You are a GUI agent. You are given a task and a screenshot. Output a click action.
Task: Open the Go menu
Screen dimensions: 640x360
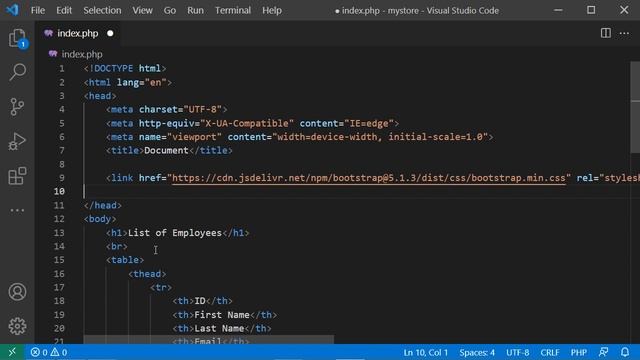(170, 10)
